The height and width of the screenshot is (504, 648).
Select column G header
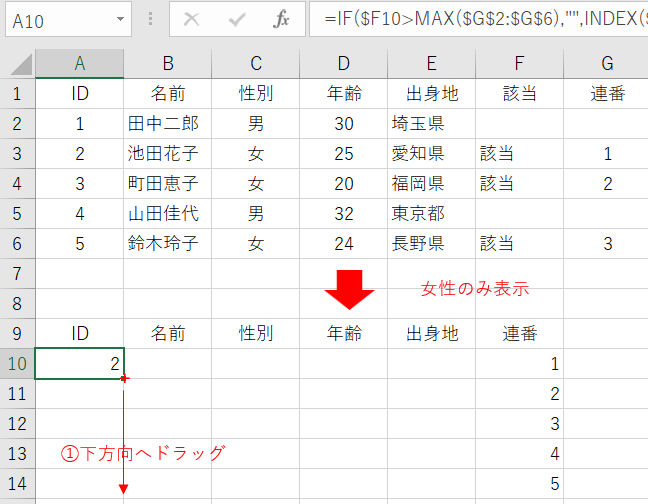coord(606,64)
